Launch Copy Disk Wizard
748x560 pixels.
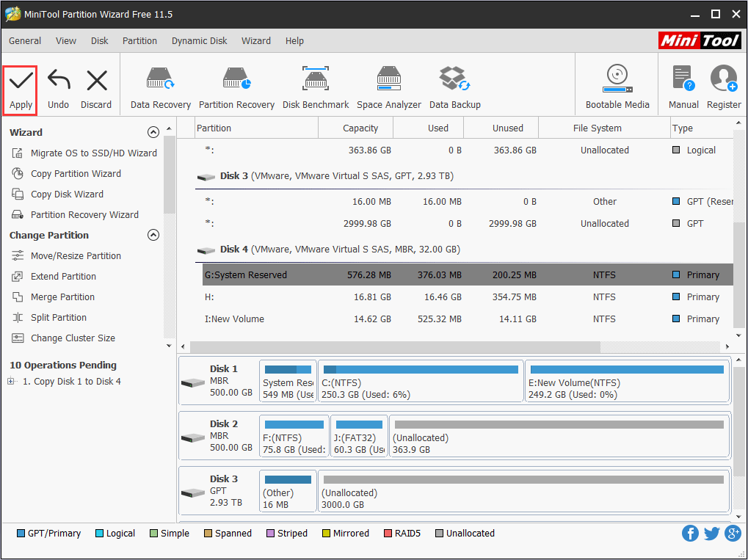(x=58, y=194)
